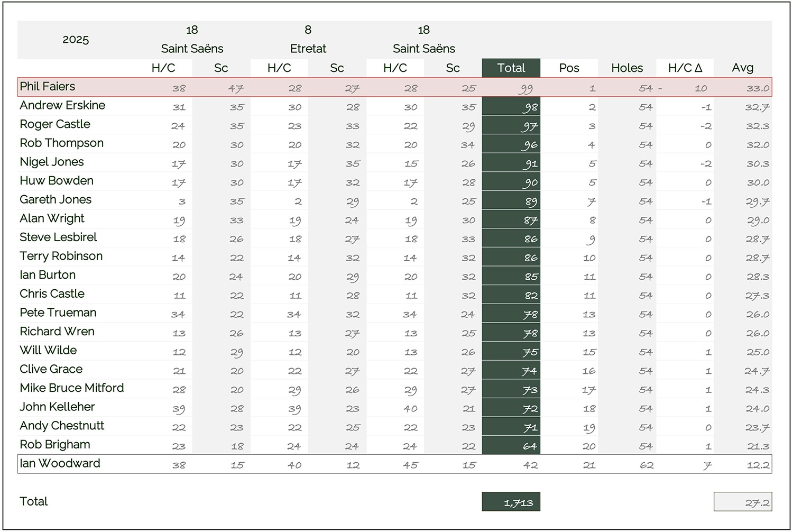Select the Gareth Jones name cell
Image resolution: width=793 pixels, height=532 pixels.
(56, 199)
